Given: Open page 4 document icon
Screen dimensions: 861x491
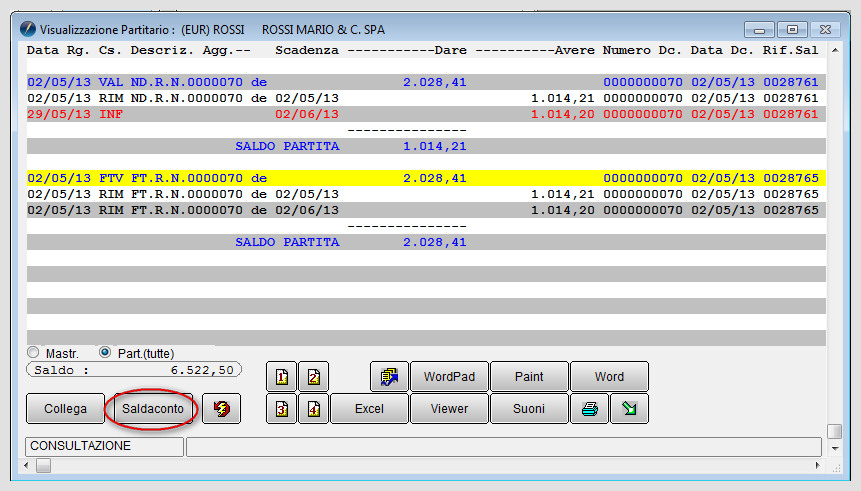Looking at the screenshot, I should click(314, 409).
